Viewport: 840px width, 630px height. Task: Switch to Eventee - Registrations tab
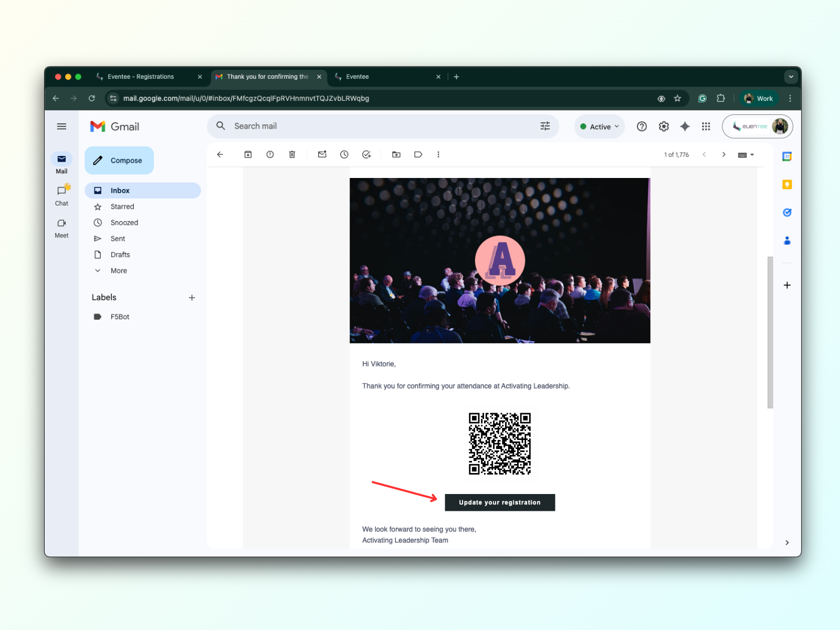click(141, 77)
